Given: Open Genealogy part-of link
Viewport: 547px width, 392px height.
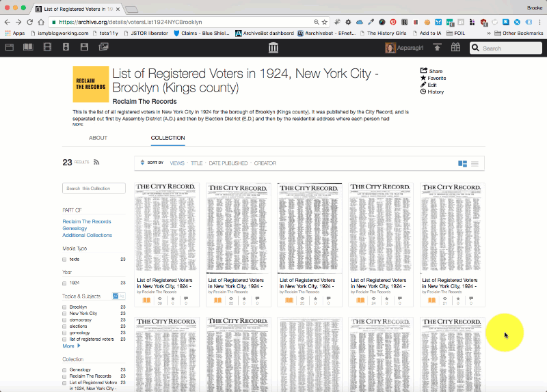Looking at the screenshot, I should pos(75,228).
